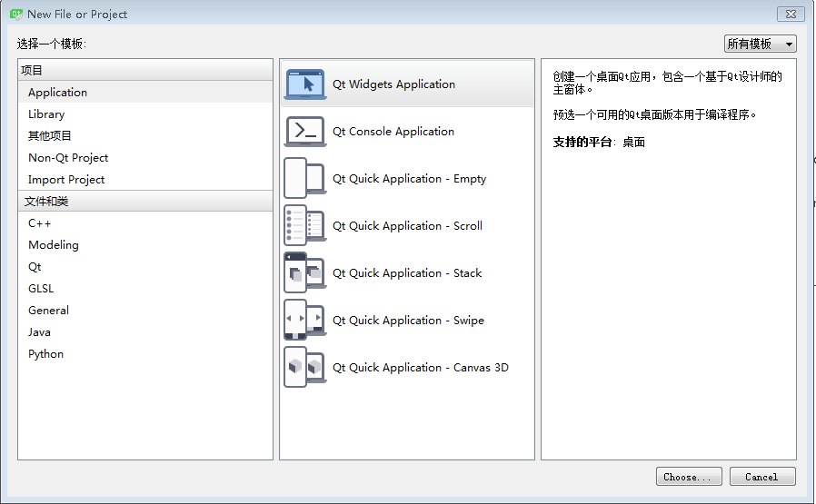Click Qt Quick Application - Stack text

407,273
